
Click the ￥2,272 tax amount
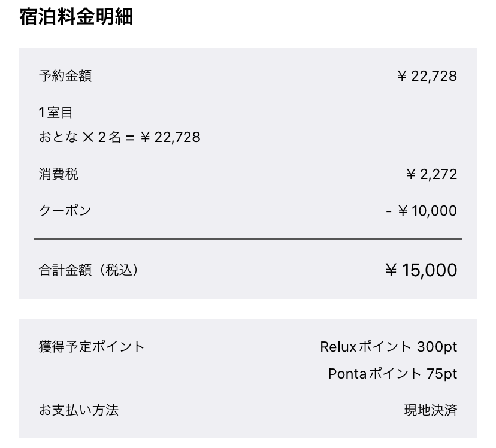pyautogui.click(x=431, y=174)
